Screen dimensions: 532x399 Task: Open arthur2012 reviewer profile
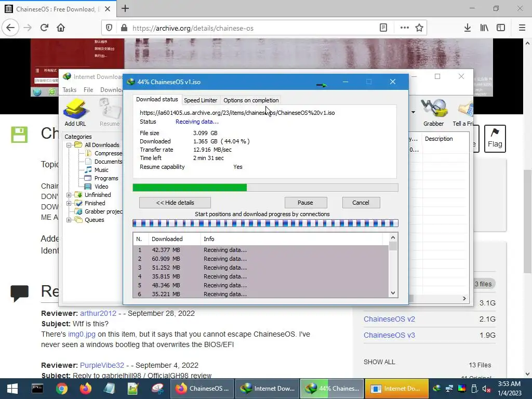point(98,313)
